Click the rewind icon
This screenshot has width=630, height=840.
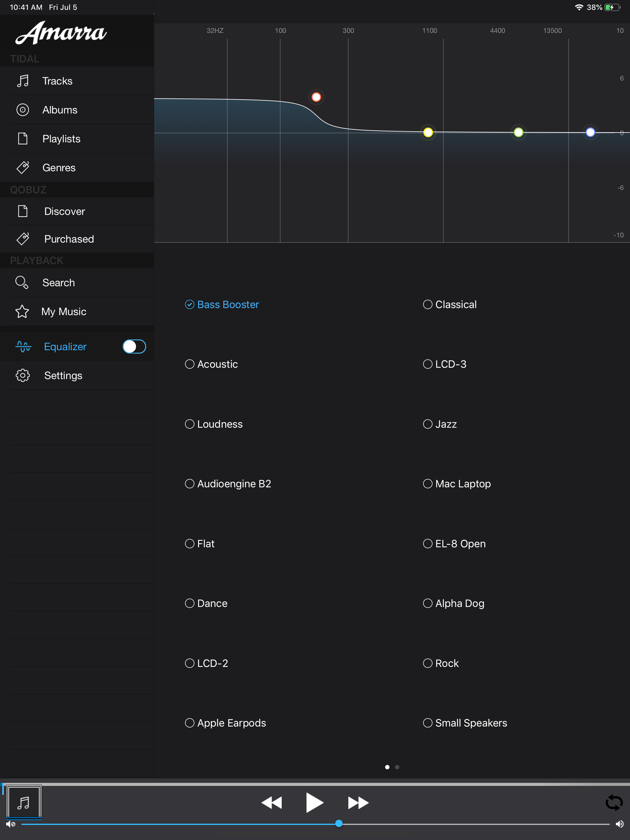tap(272, 802)
